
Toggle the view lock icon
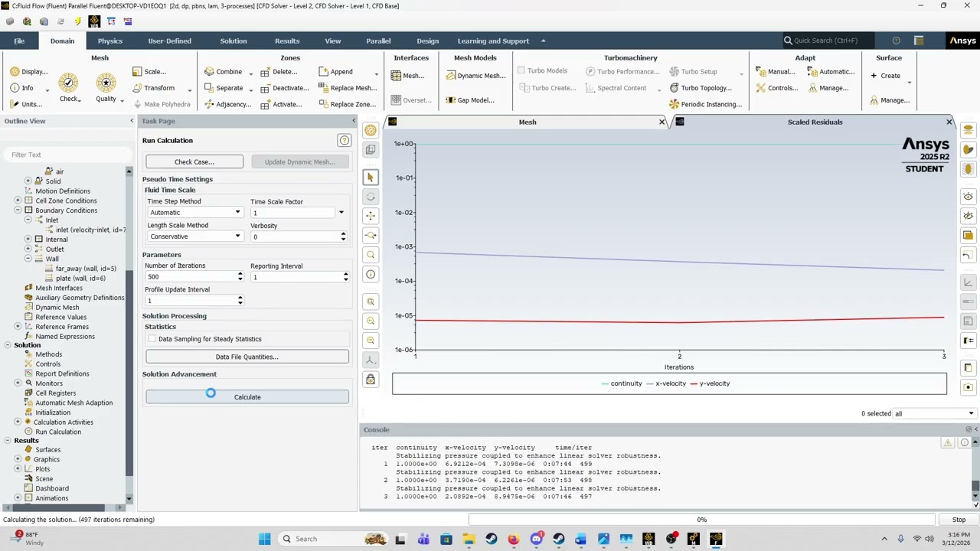pos(371,380)
